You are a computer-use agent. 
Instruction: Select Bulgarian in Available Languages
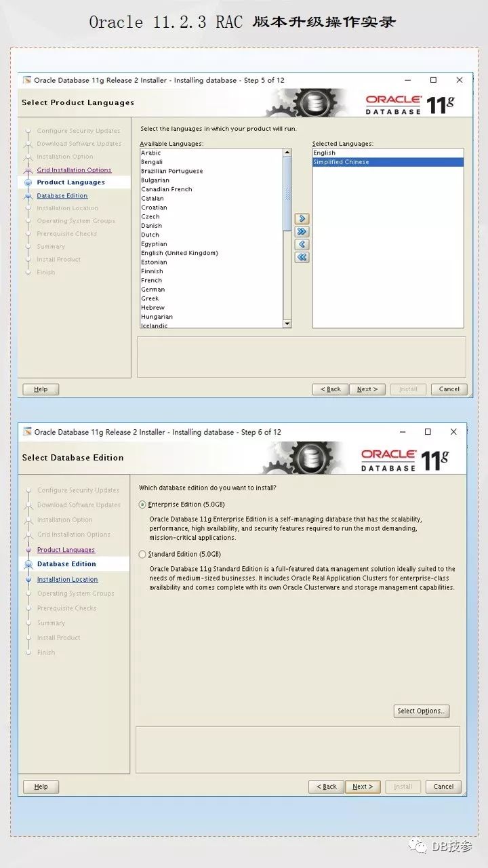pos(155,180)
